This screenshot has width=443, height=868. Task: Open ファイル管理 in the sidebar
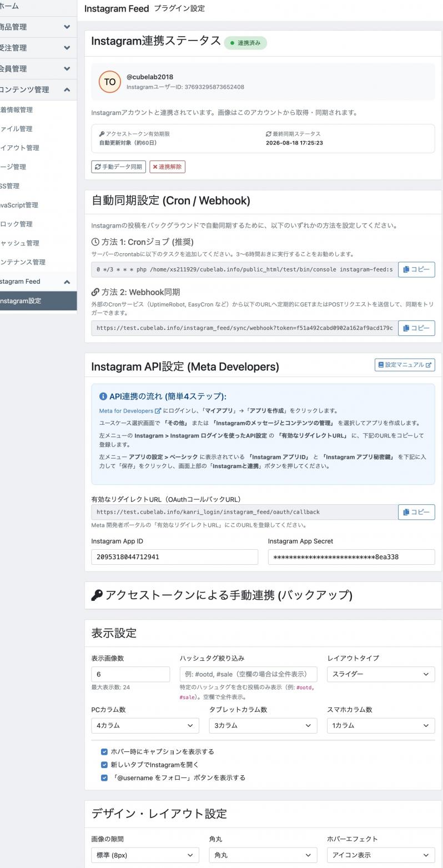tap(38, 129)
